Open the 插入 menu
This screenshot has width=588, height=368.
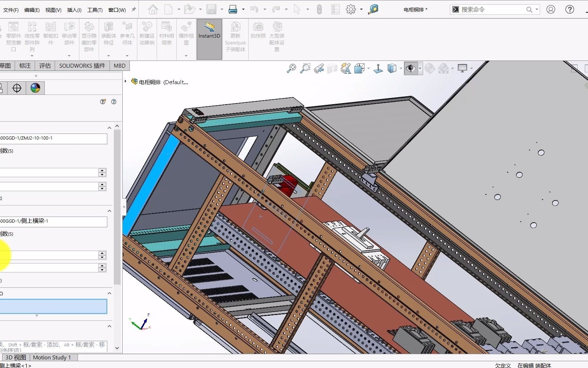[74, 10]
